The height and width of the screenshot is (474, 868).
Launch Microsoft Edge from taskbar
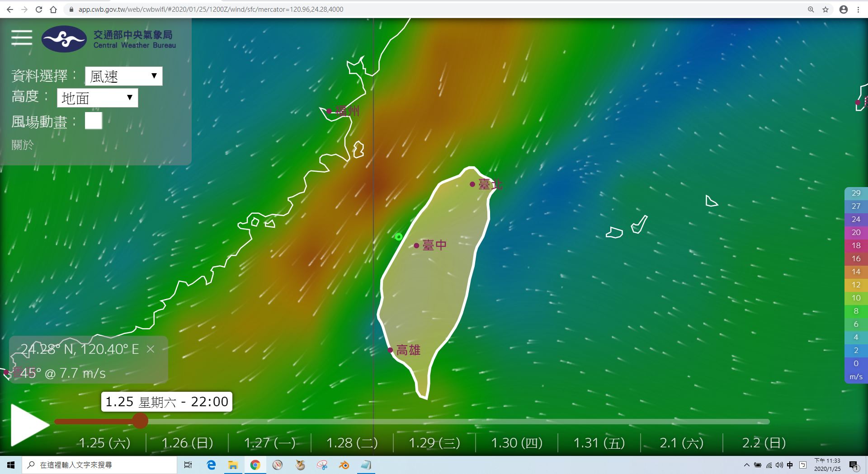click(x=211, y=465)
